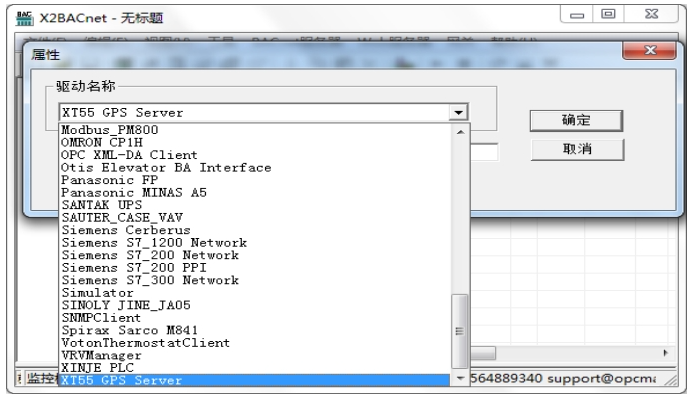Choose OMRON CP1H in driver list
Image resolution: width=690 pixels, height=398 pixels.
(255, 143)
